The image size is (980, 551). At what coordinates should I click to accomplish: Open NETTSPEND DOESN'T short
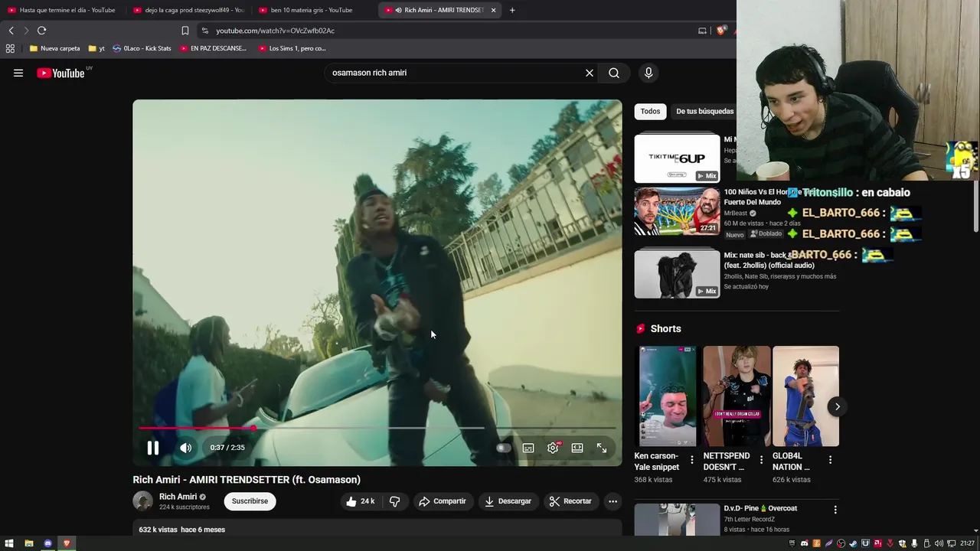click(x=737, y=396)
